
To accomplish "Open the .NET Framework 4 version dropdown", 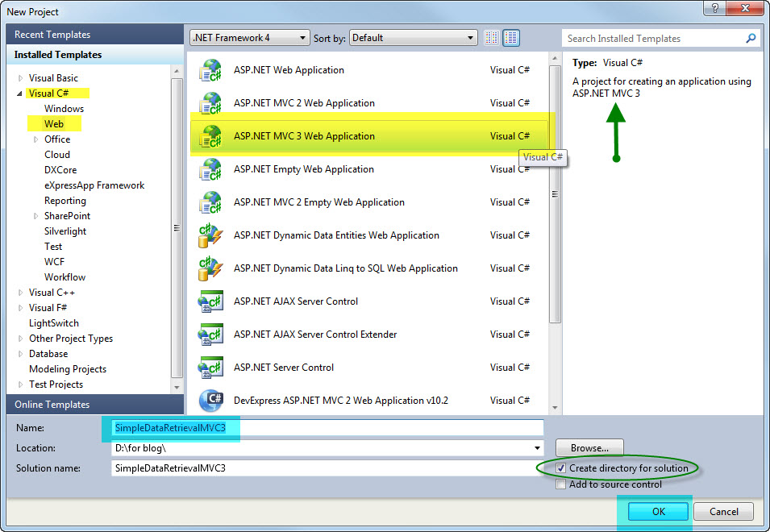I will point(249,38).
